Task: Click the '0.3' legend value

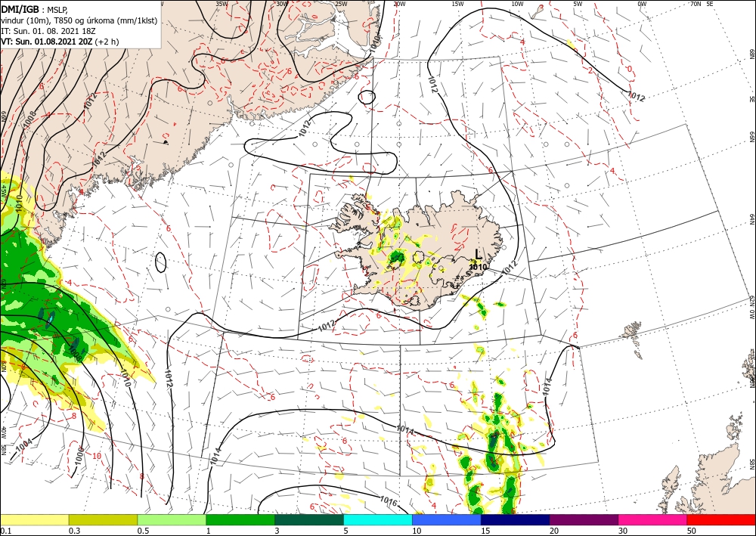Action: 74,531
